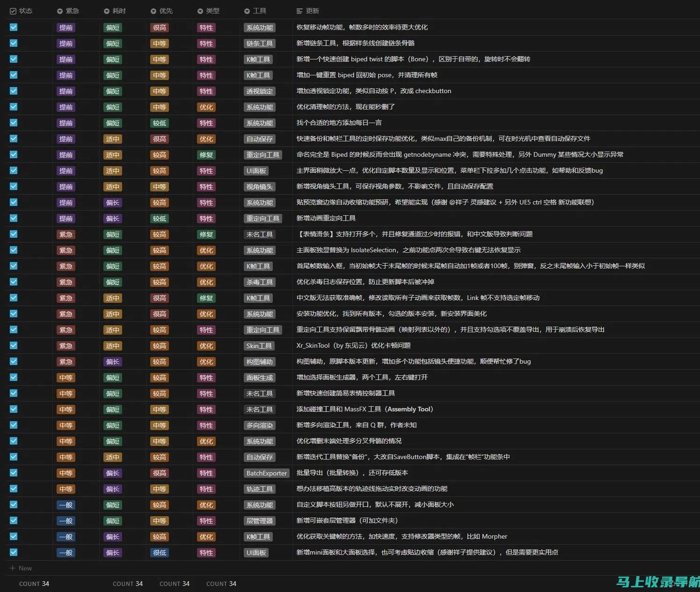Select the 面板生成 tag

[260, 378]
